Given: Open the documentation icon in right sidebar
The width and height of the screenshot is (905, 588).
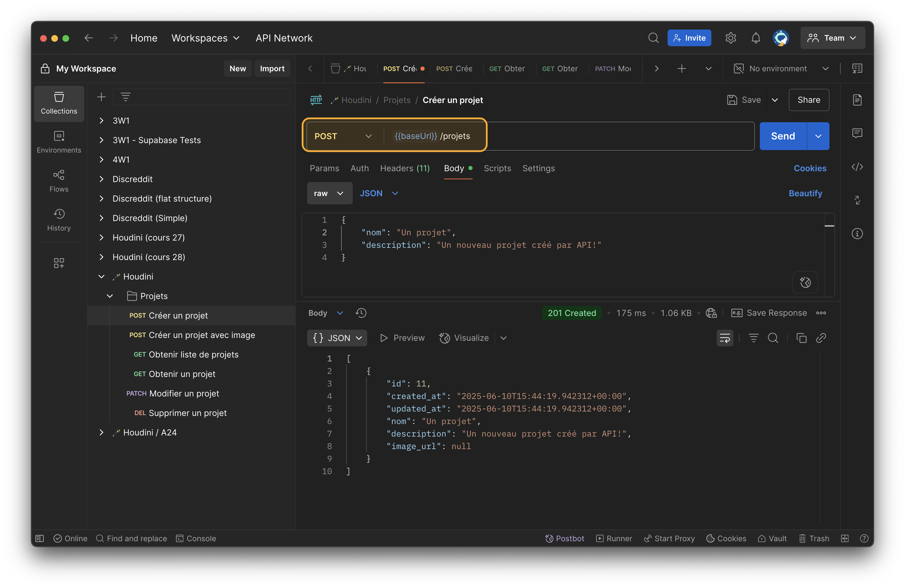Looking at the screenshot, I should tap(857, 100).
